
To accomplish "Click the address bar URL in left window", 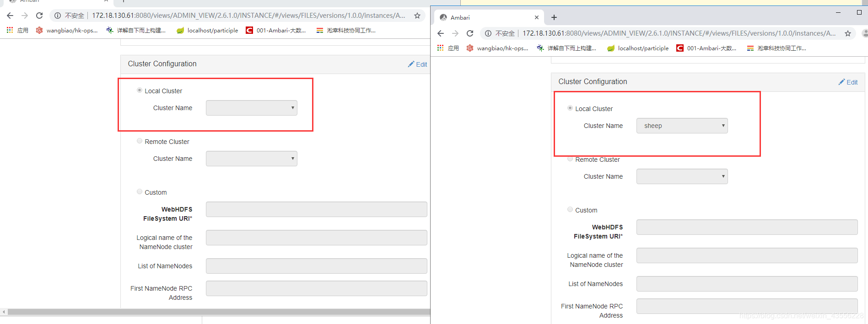I will click(248, 16).
